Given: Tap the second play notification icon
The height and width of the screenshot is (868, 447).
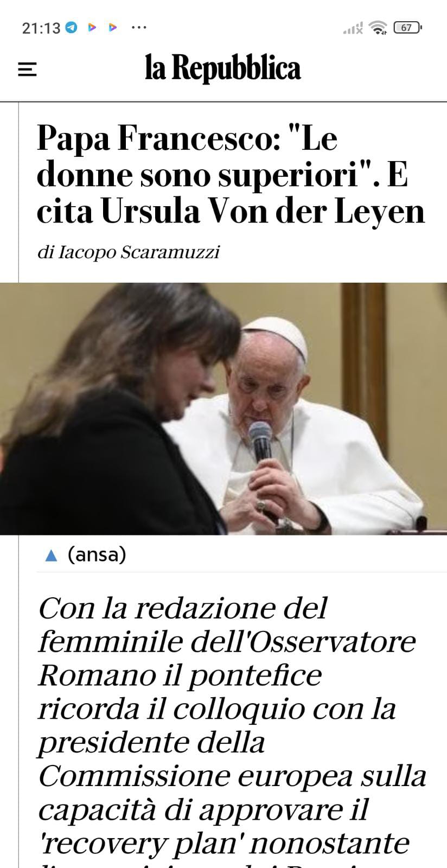Looking at the screenshot, I should click(x=113, y=27).
